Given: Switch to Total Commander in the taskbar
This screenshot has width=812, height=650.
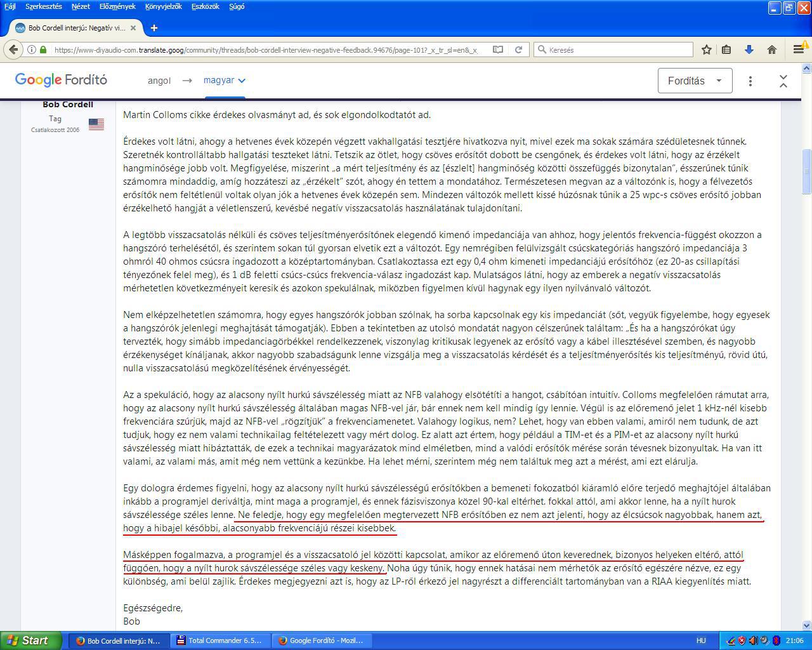Looking at the screenshot, I should (x=219, y=640).
